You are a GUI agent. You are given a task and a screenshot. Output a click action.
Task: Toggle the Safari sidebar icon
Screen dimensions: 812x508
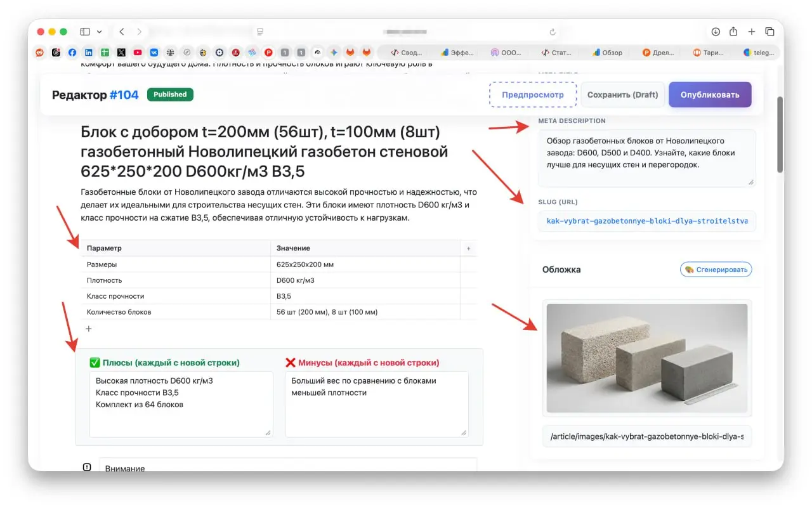[85, 32]
